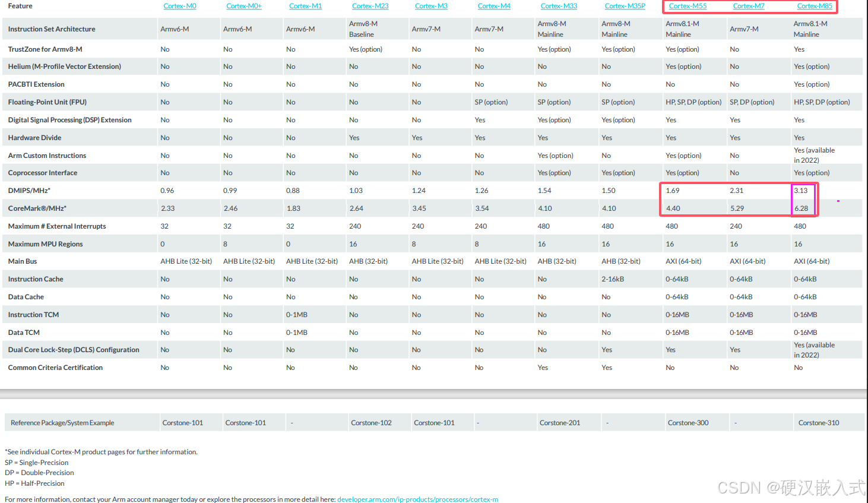The height and width of the screenshot is (503, 868).
Task: Click the 'Main Bus' row label
Action: point(23,261)
